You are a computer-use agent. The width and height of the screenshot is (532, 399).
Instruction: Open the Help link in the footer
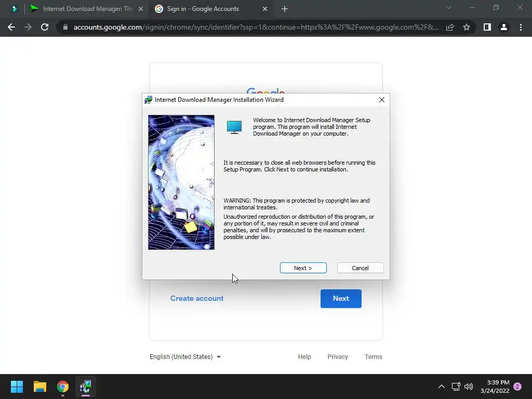click(x=304, y=356)
